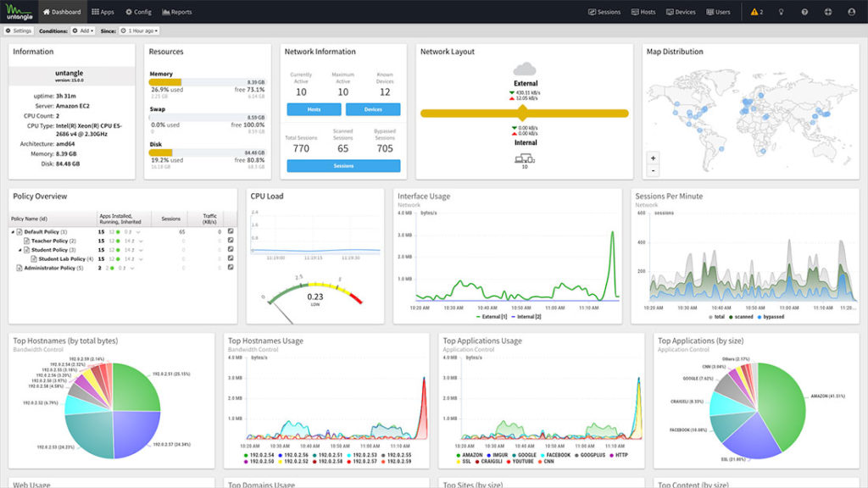The image size is (868, 488).
Task: Open the Devices panel via top bar icon
Action: pos(682,12)
